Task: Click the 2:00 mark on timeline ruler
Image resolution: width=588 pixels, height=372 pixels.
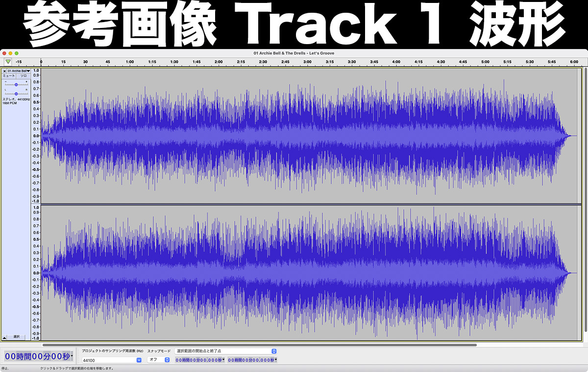Action: [x=219, y=62]
